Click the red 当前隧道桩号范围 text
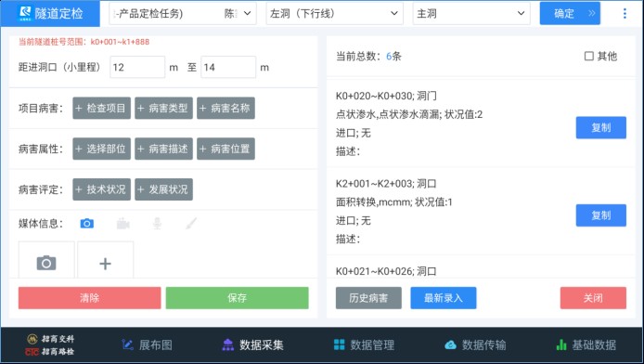644x364 pixels. [84, 42]
